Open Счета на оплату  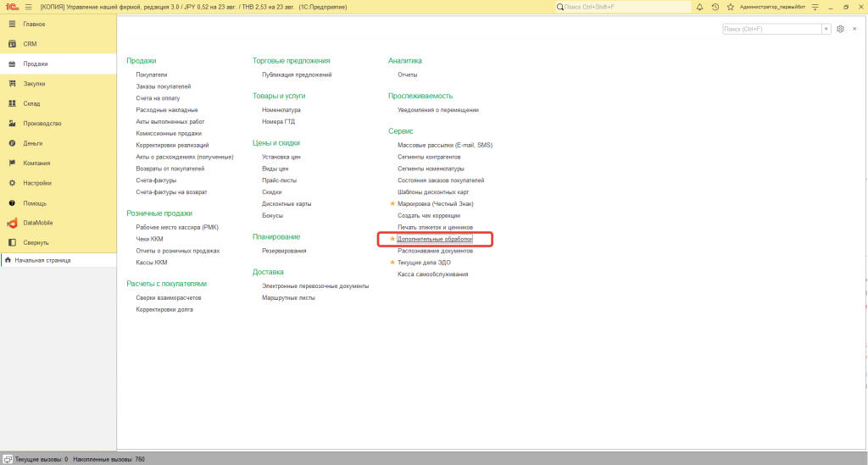158,98
